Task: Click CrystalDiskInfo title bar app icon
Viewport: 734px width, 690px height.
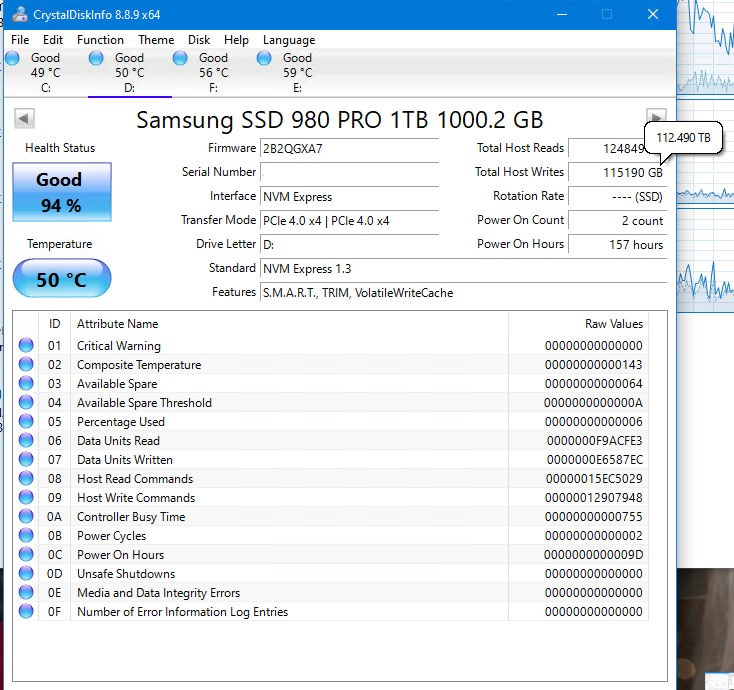Action: [x=20, y=15]
